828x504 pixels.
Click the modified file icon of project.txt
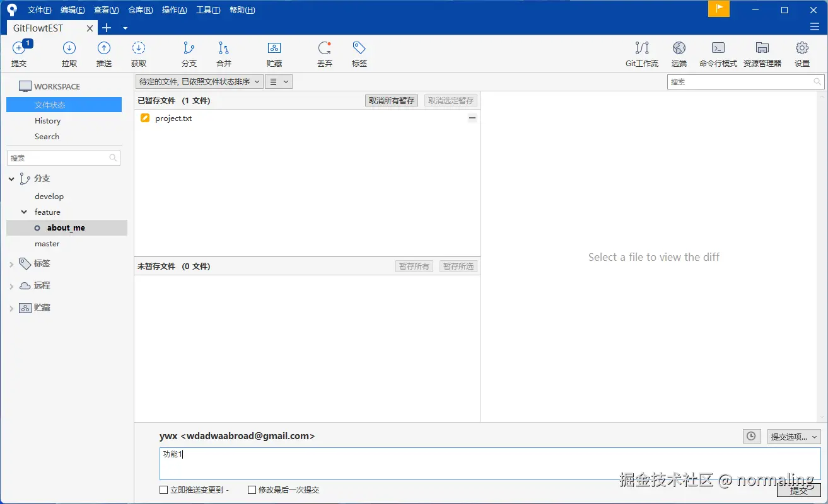click(145, 118)
